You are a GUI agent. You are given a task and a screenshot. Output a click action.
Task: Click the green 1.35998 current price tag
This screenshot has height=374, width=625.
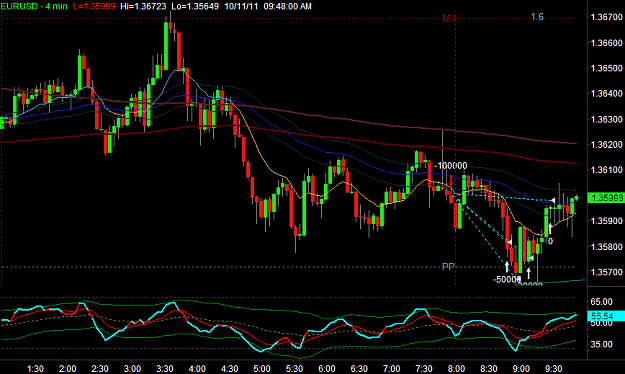pyautogui.click(x=606, y=198)
